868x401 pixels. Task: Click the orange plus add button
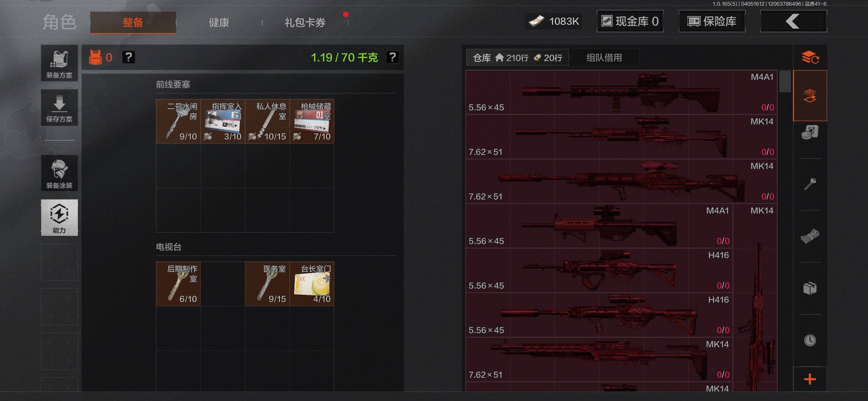(810, 379)
